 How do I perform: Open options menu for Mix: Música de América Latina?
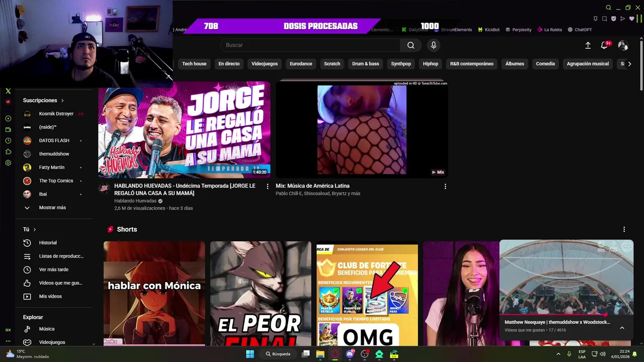pos(445,187)
